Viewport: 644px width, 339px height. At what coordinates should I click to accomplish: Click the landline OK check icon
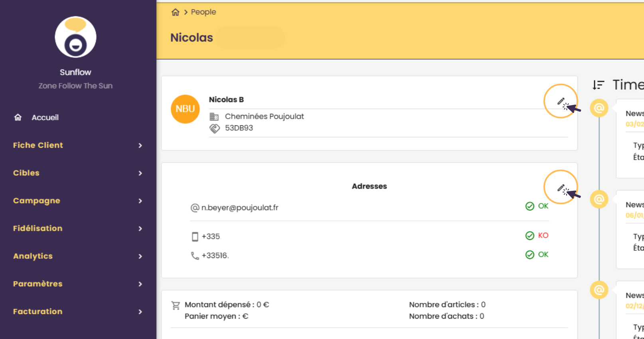[x=530, y=255]
